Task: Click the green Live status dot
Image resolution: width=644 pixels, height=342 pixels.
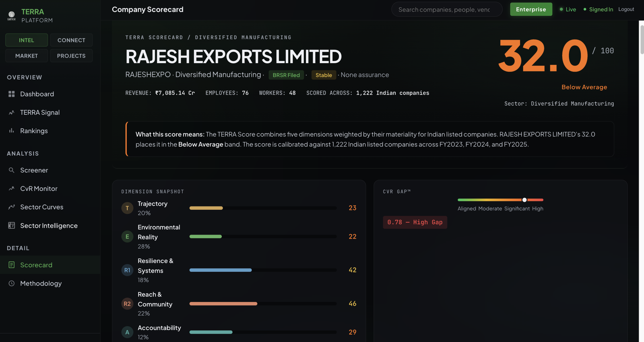Action: tap(561, 9)
